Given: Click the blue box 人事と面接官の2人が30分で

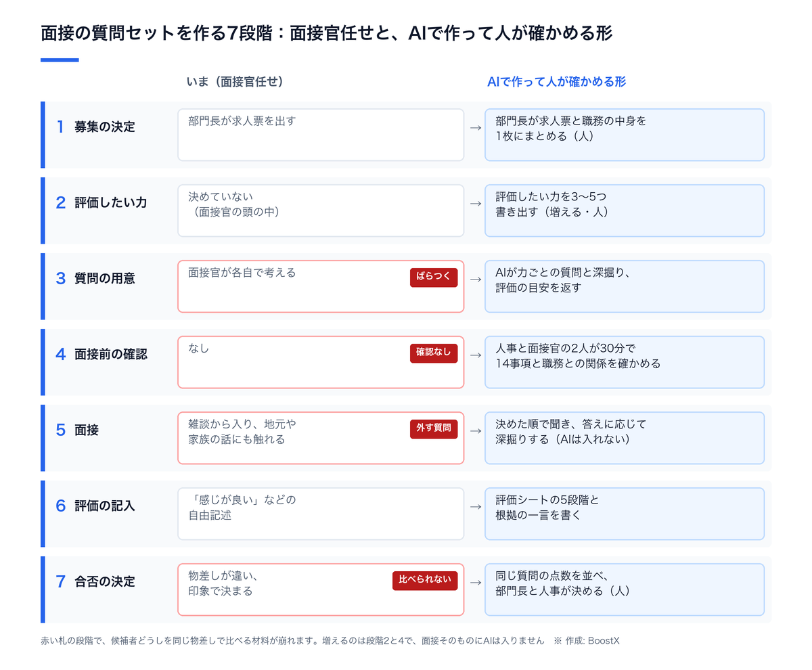Looking at the screenshot, I should coord(625,362).
